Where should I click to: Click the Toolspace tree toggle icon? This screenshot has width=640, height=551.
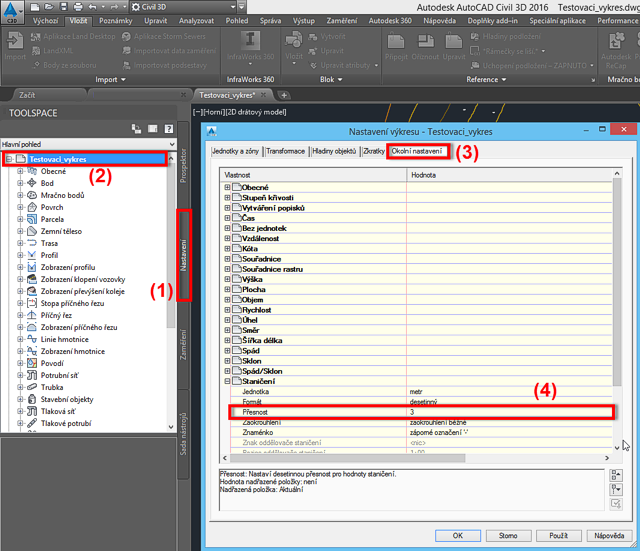(136, 129)
